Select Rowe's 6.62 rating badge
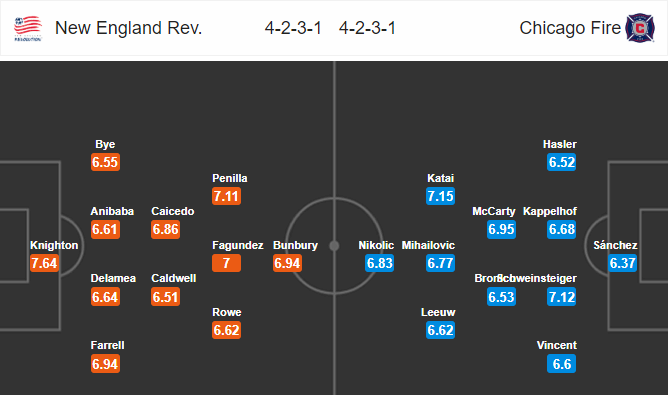This screenshot has width=668, height=395. tap(226, 330)
